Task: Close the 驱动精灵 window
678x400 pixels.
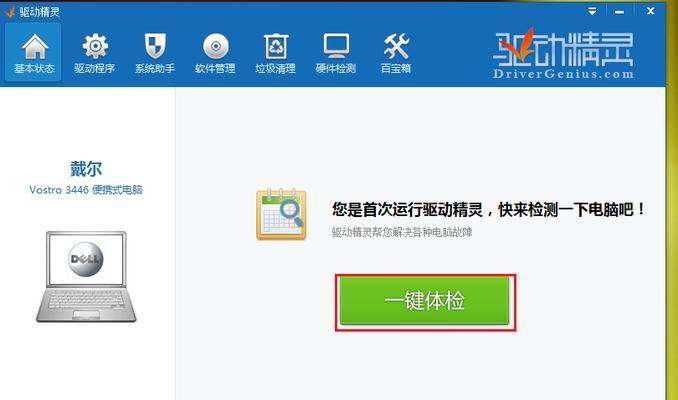Action: pos(650,11)
